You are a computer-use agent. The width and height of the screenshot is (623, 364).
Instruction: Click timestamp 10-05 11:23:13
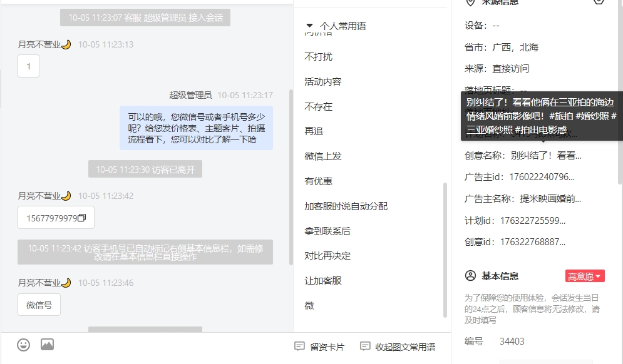(x=106, y=44)
